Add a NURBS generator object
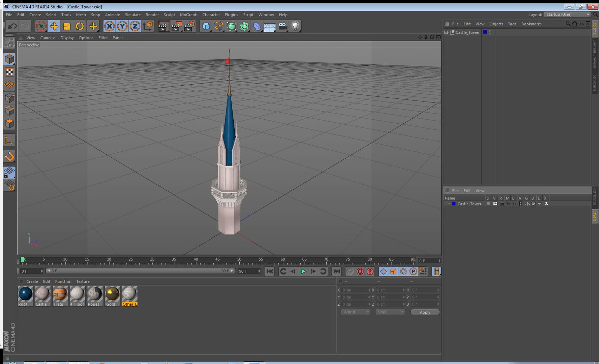This screenshot has width=599, height=364. tap(232, 26)
